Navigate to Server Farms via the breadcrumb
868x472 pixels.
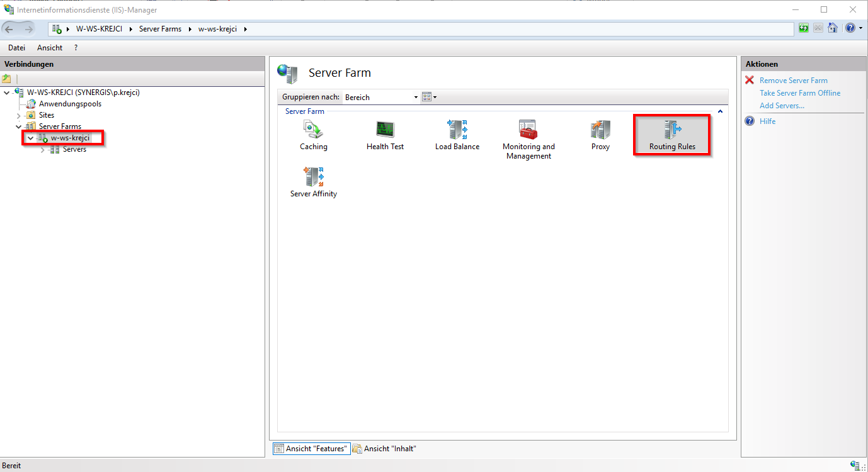coord(160,28)
